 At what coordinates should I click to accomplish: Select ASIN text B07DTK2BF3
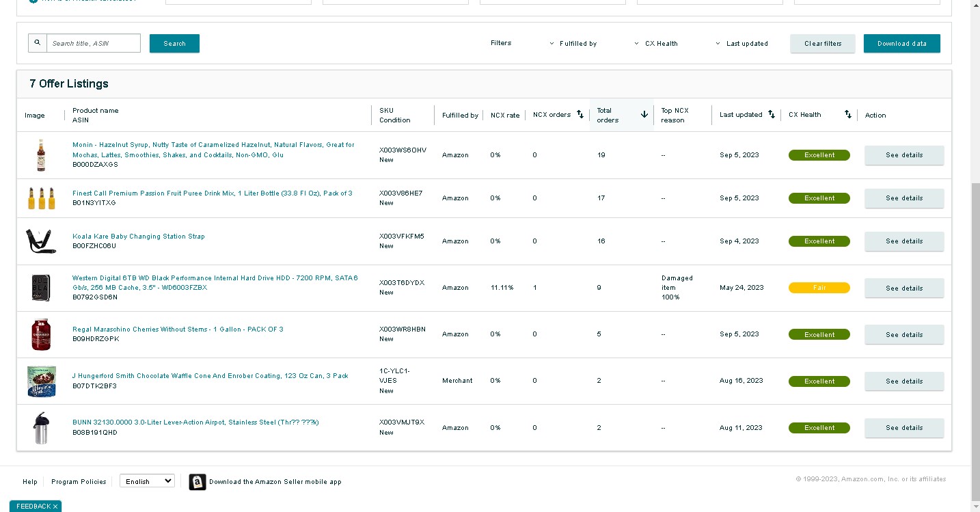click(x=94, y=386)
